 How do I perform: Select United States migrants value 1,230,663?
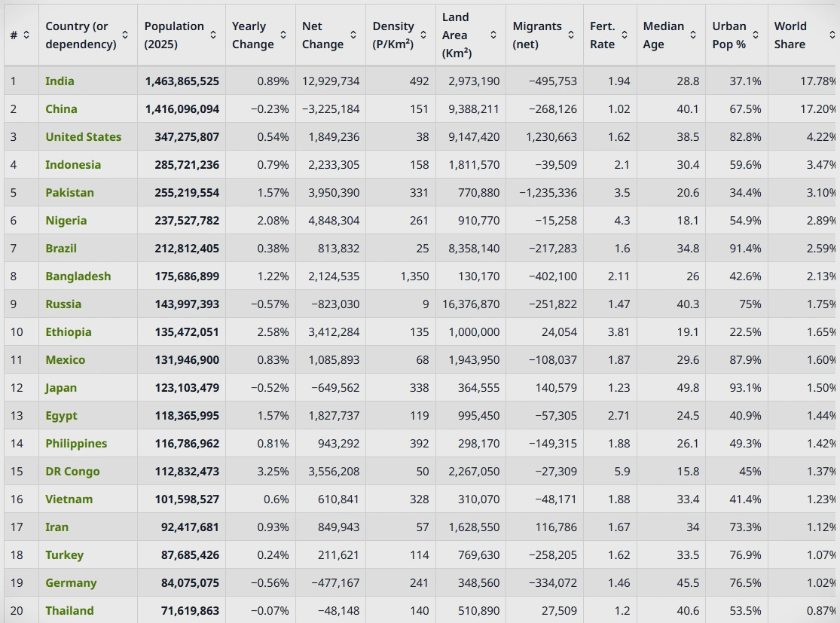pos(551,136)
